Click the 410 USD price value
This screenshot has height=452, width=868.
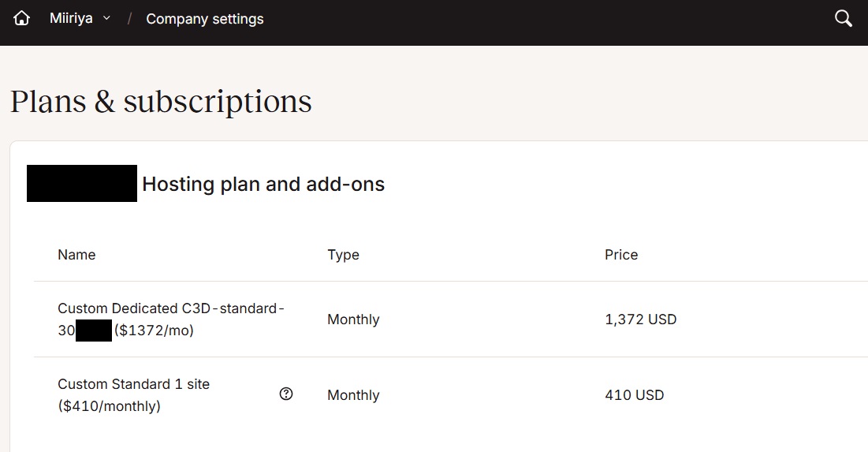[634, 395]
